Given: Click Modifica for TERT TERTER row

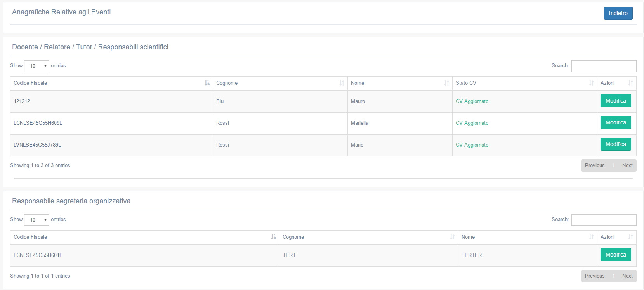Looking at the screenshot, I should [x=616, y=255].
